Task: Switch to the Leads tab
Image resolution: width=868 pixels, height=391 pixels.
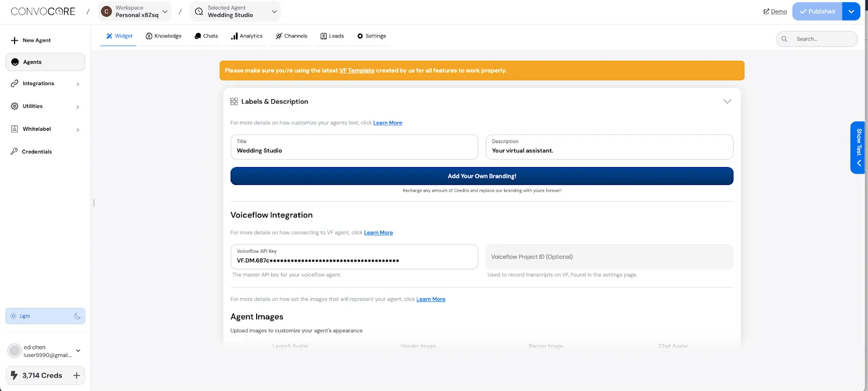Action: click(332, 36)
